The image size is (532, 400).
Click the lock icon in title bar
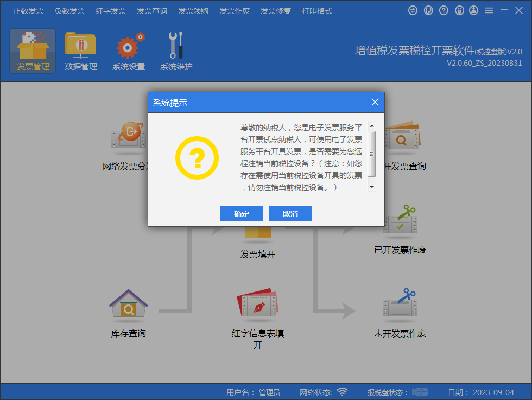[x=459, y=10]
